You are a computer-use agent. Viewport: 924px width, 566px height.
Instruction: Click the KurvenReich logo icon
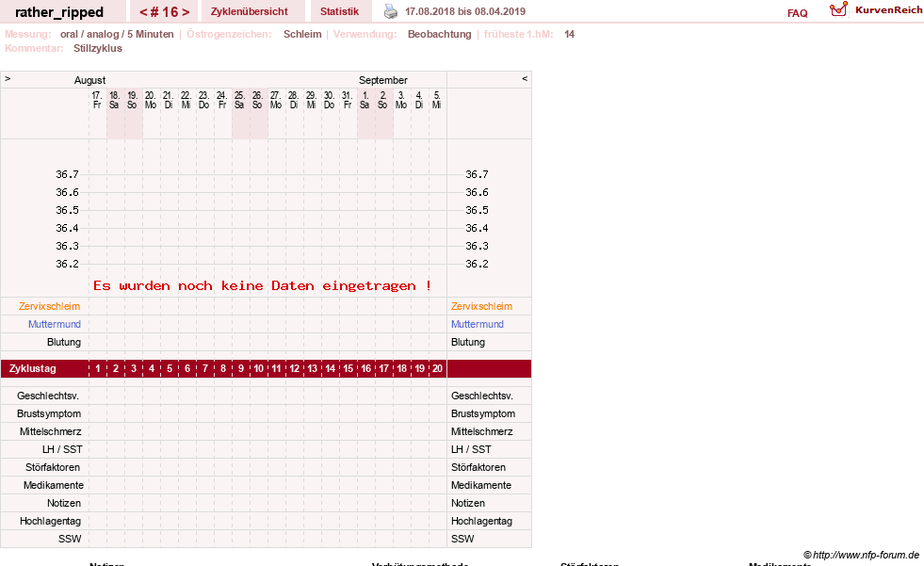click(838, 9)
